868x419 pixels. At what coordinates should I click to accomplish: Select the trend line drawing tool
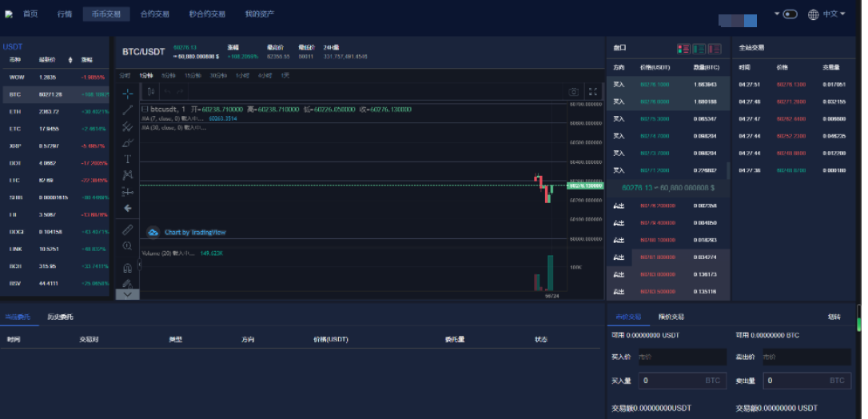coord(127,110)
